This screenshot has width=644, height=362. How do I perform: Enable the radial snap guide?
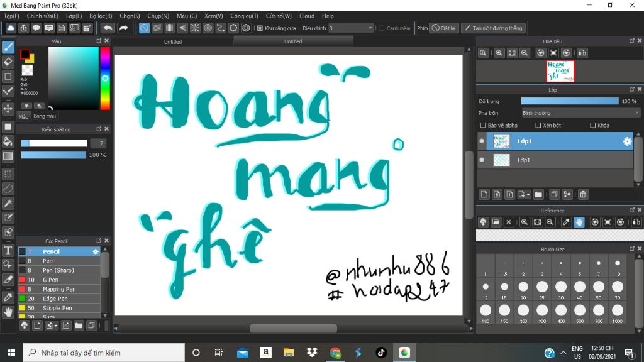195,28
